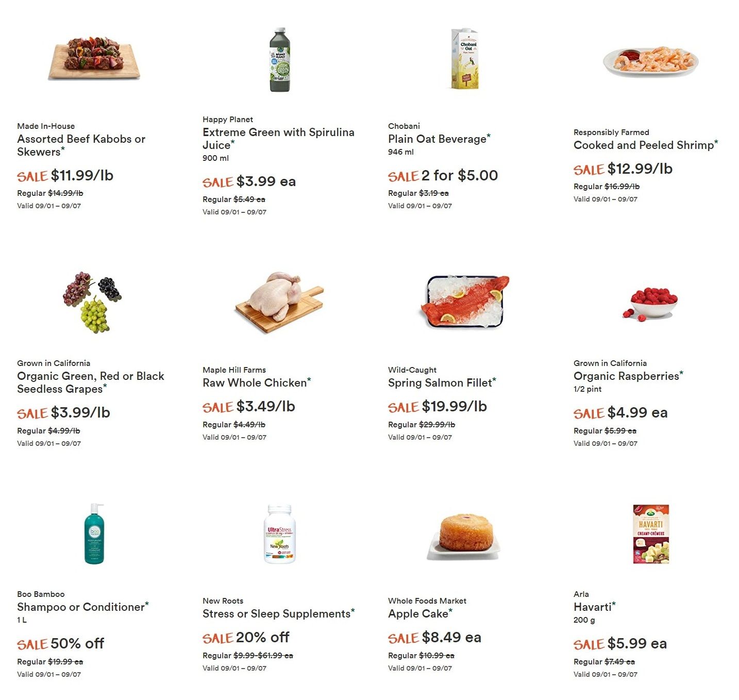739x700 pixels.
Task: Click the Boo Bamboo shampoo bottle image
Action: click(94, 534)
